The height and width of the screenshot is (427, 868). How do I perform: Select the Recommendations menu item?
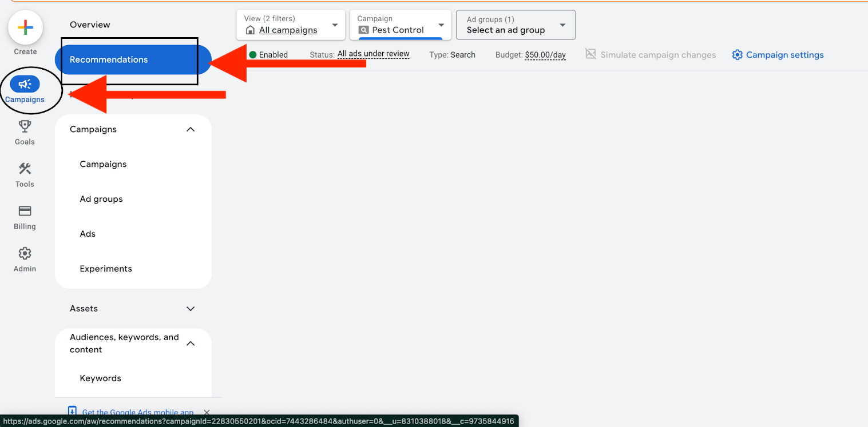click(x=109, y=59)
